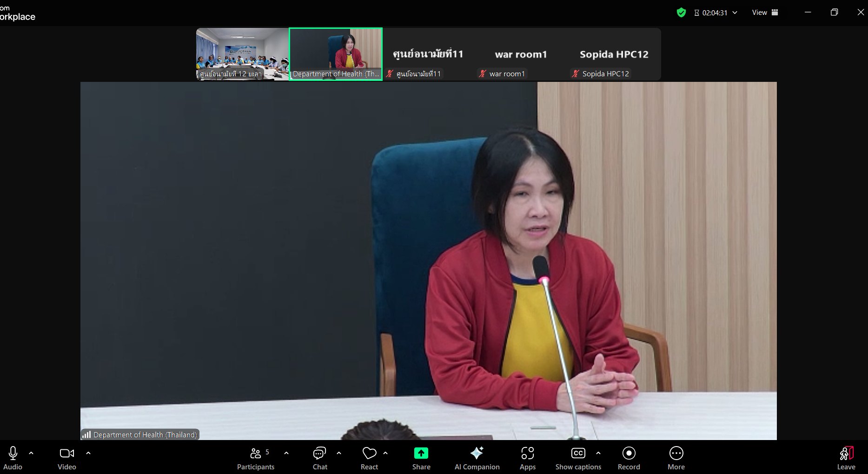Expand chat options arrow
Viewport: 868px width, 474px height.
(x=339, y=453)
